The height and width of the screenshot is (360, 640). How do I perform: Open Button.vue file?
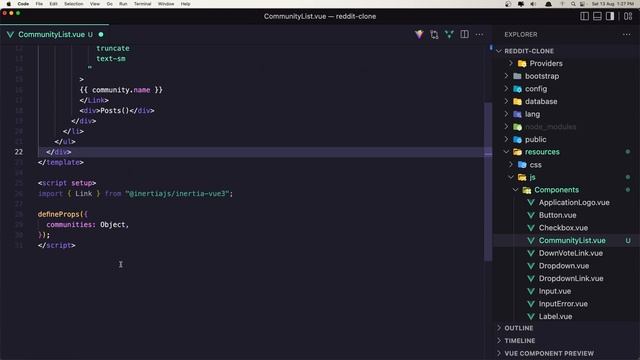(558, 215)
